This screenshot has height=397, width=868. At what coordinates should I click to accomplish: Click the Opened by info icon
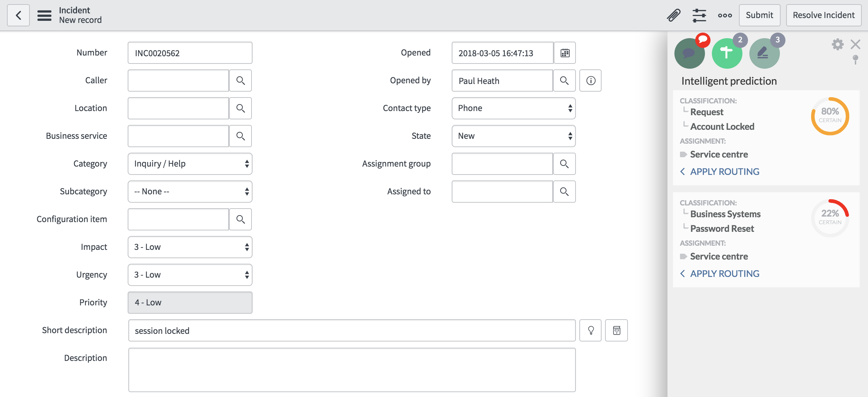(590, 81)
